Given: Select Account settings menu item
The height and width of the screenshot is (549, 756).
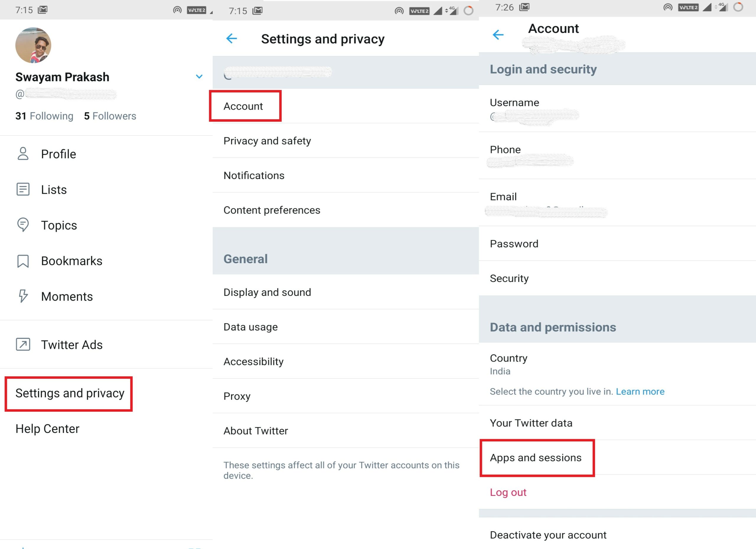Looking at the screenshot, I should point(244,106).
